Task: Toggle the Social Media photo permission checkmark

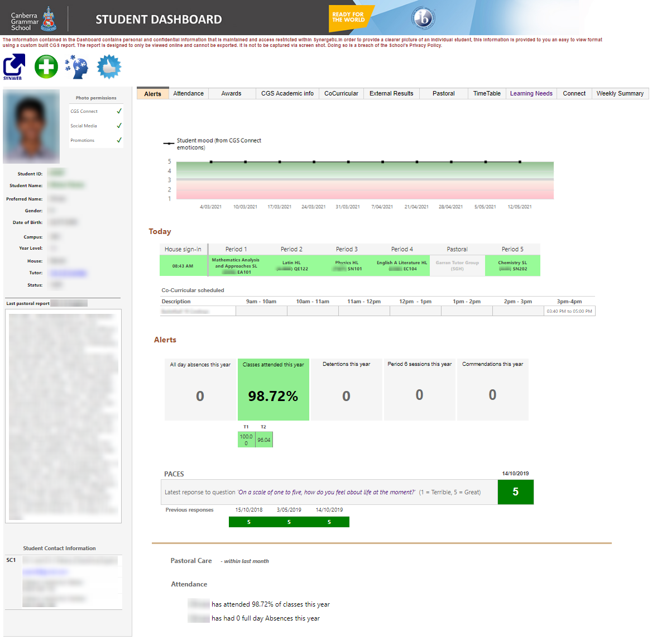Action: coord(119,126)
